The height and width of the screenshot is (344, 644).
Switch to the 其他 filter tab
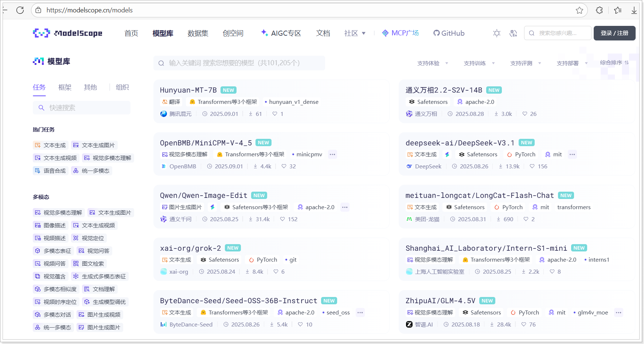[90, 87]
